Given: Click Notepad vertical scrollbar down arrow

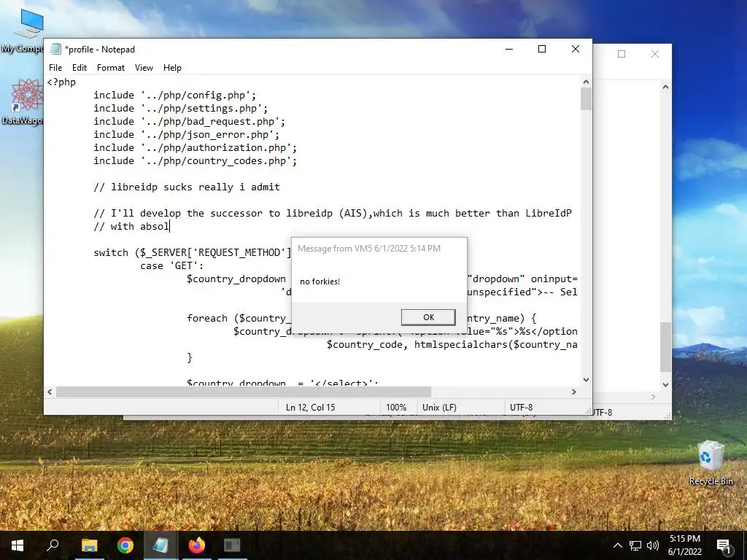Looking at the screenshot, I should coord(586,379).
